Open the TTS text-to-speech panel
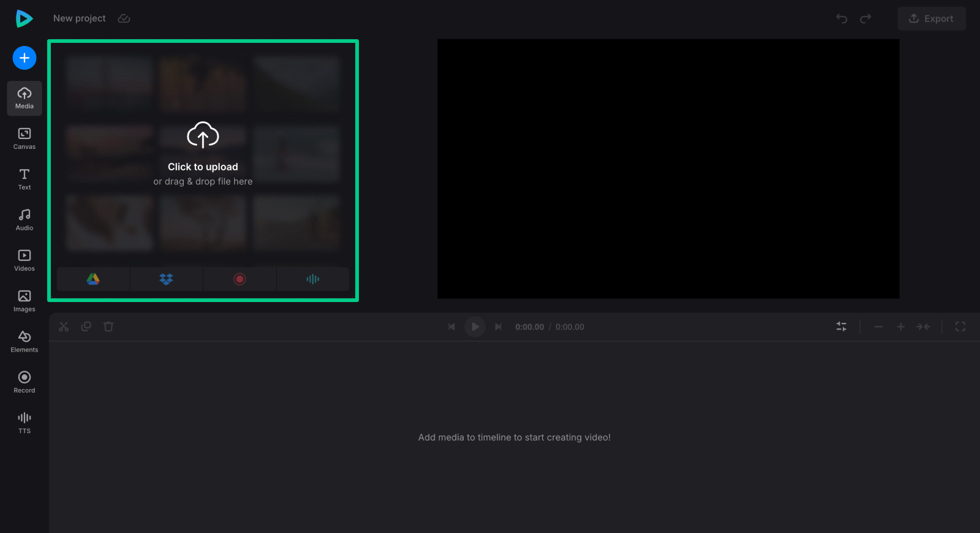The height and width of the screenshot is (533, 980). [x=24, y=423]
